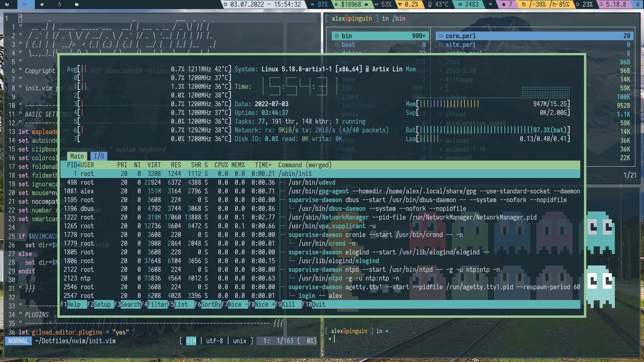Sort processes by PID column header
644x362 pixels.
[x=72, y=165]
